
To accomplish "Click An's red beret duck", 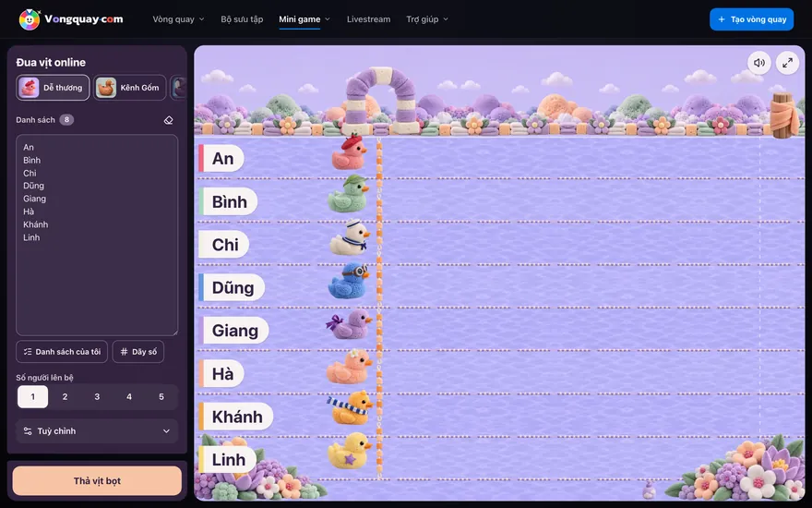I will coord(349,151).
